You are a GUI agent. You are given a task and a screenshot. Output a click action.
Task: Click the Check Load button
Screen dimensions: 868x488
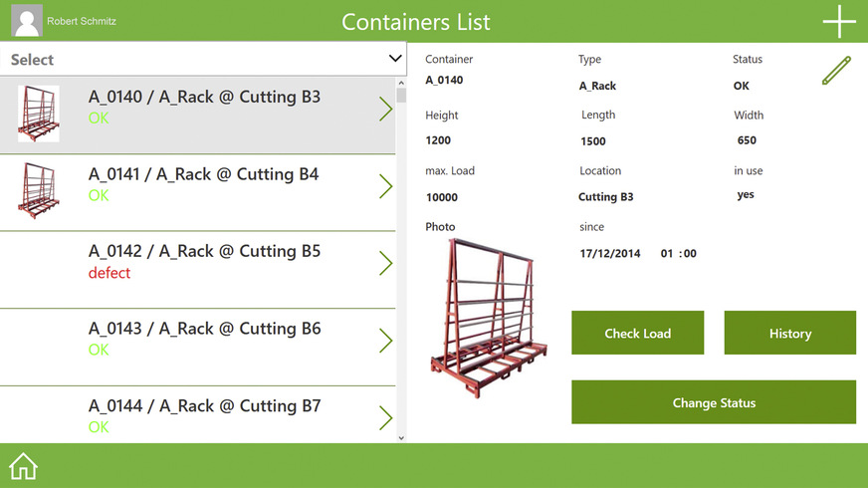pos(638,333)
